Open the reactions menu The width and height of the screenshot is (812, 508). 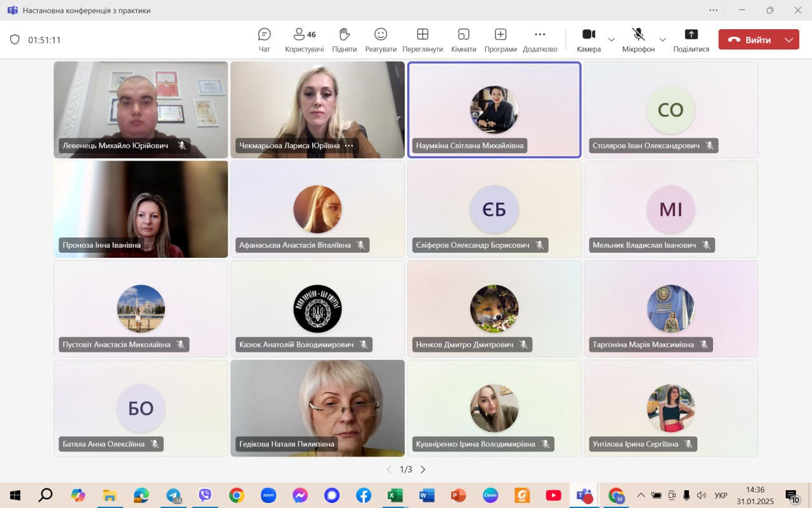click(x=381, y=39)
